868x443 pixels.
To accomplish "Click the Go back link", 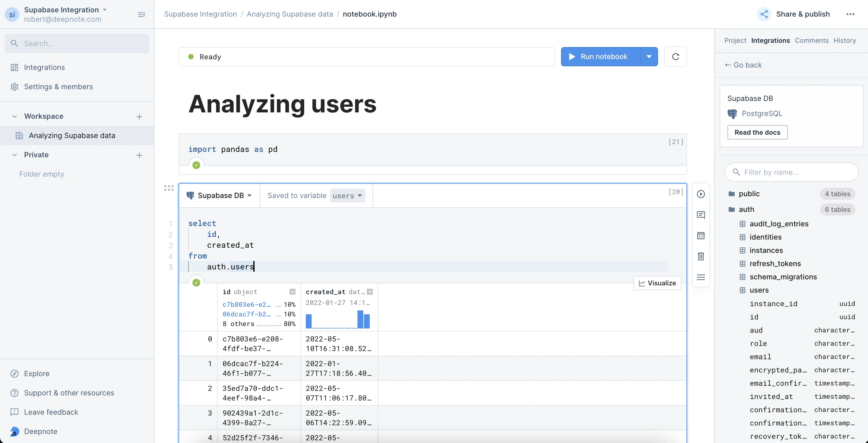I will (x=743, y=65).
